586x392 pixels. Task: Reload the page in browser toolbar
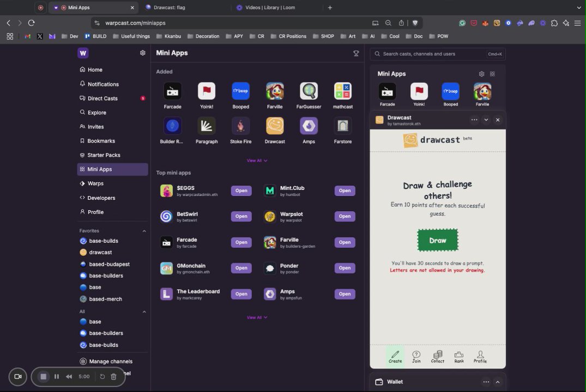click(x=32, y=23)
